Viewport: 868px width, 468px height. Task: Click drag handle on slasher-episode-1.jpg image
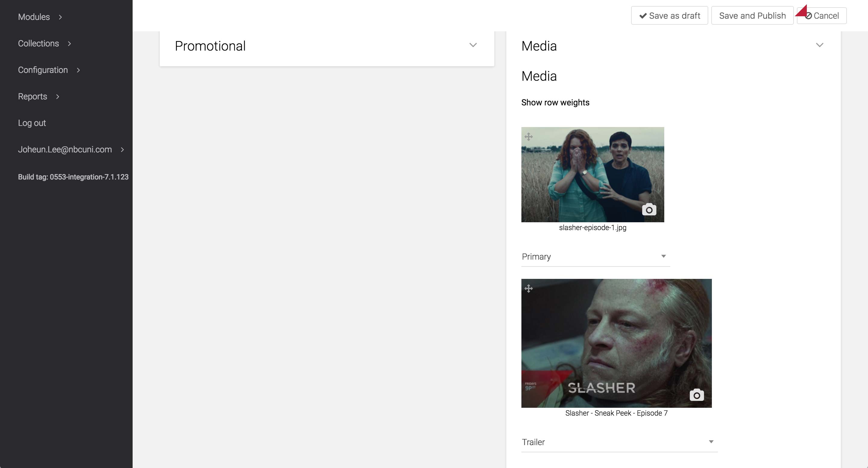[528, 136]
